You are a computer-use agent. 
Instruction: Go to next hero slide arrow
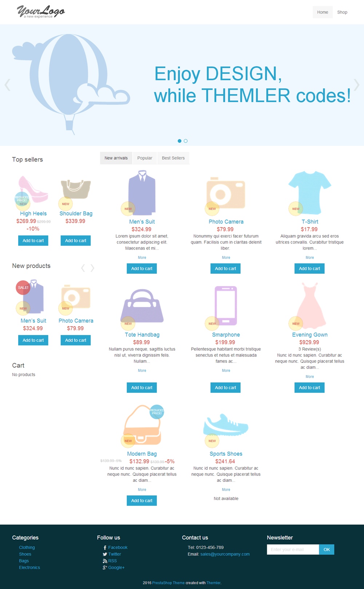click(356, 85)
